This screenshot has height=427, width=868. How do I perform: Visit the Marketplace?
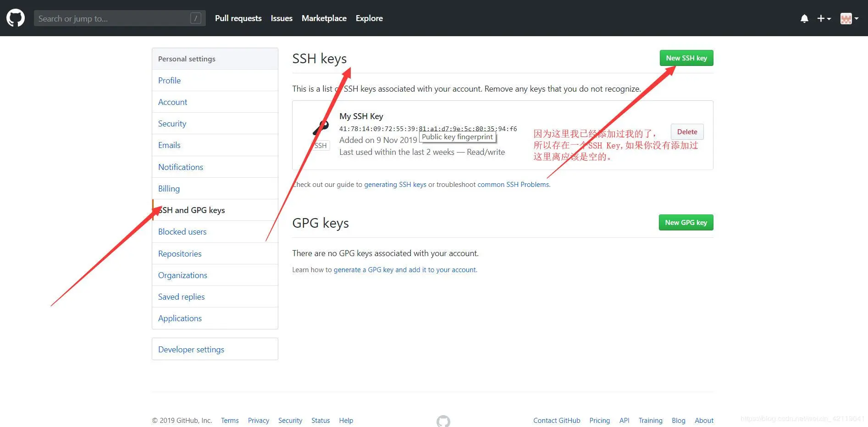324,18
